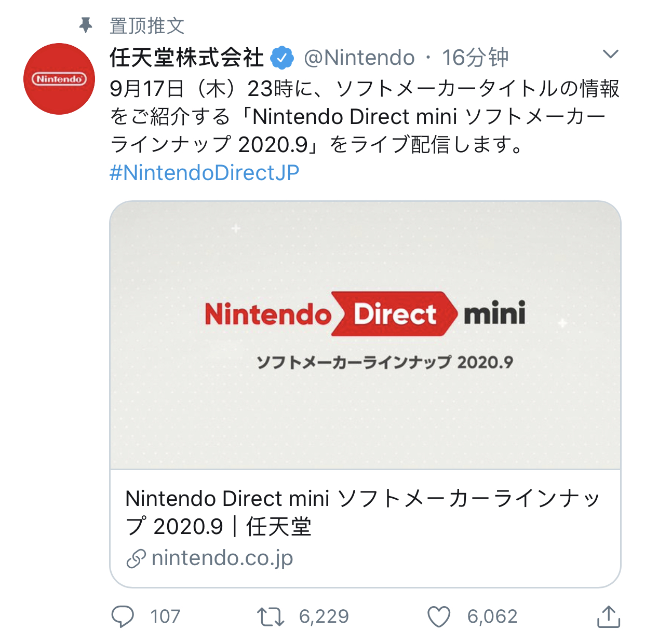The width and height of the screenshot is (645, 644).
Task: Click the 置顶推文 pinned label
Action: (x=147, y=25)
